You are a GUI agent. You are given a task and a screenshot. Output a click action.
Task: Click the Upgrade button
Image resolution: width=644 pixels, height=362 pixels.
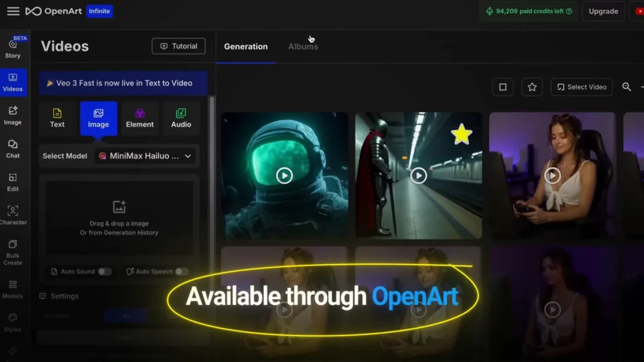click(602, 11)
